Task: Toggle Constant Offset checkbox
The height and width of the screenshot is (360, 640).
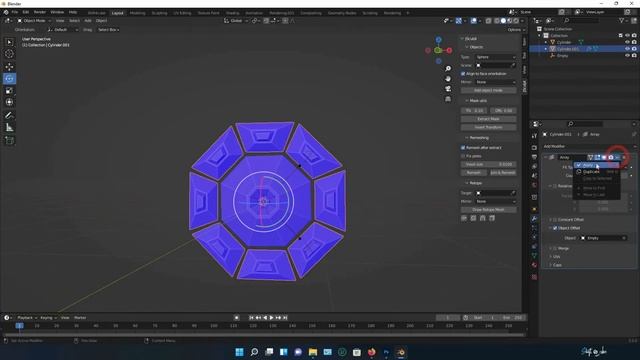Action: point(555,220)
